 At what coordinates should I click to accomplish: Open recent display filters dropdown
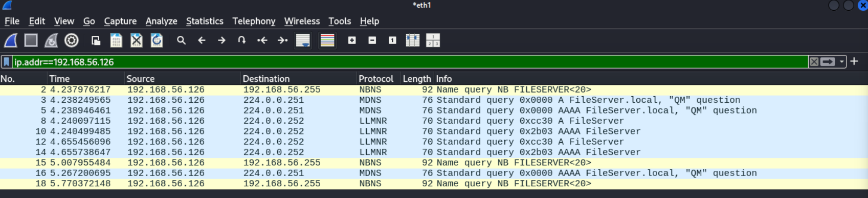tap(841, 62)
